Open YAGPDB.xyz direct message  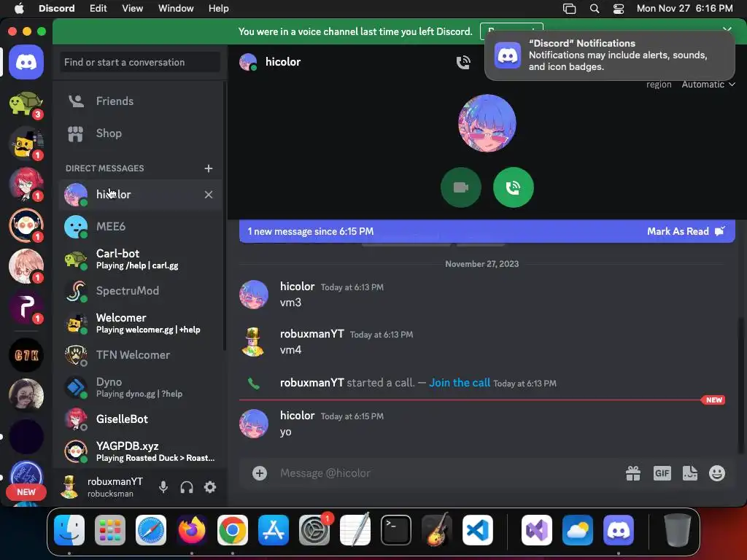[141, 451]
